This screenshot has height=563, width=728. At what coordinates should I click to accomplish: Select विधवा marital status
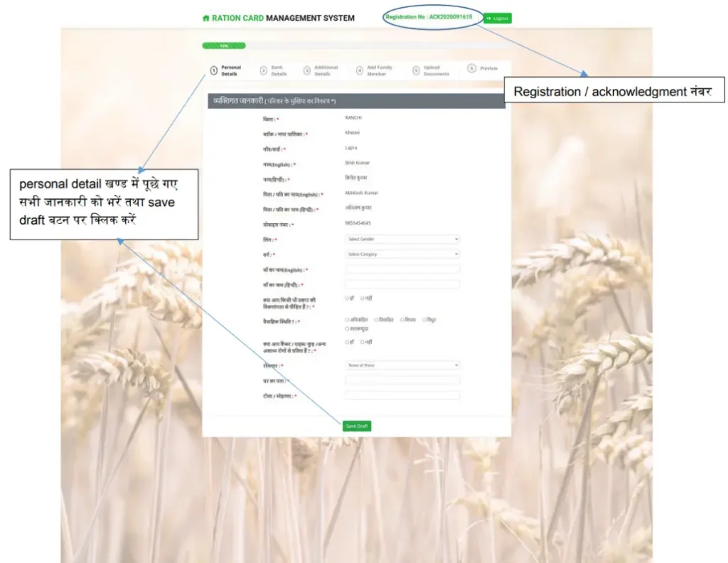point(402,320)
